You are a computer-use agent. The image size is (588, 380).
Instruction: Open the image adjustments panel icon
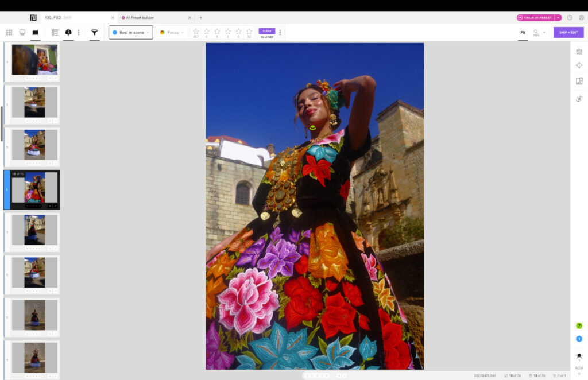pos(578,80)
